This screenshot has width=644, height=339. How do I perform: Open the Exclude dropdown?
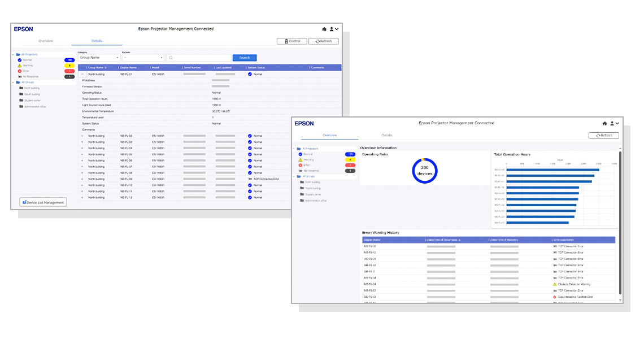tap(143, 58)
